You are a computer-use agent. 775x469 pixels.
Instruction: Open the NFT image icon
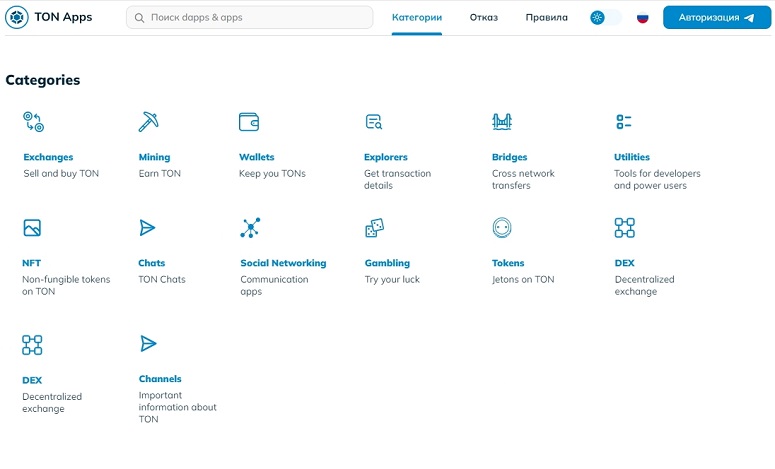pyautogui.click(x=32, y=228)
